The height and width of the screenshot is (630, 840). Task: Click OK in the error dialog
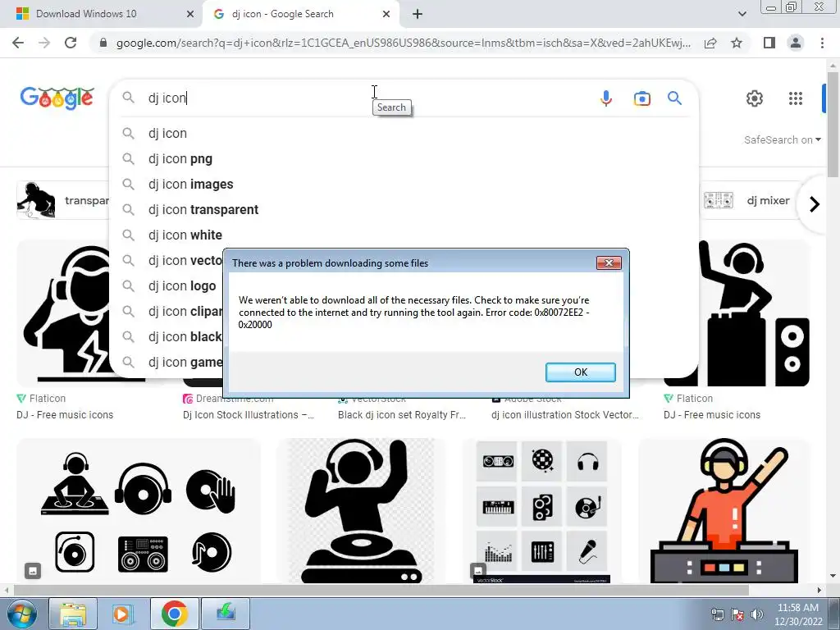point(580,372)
